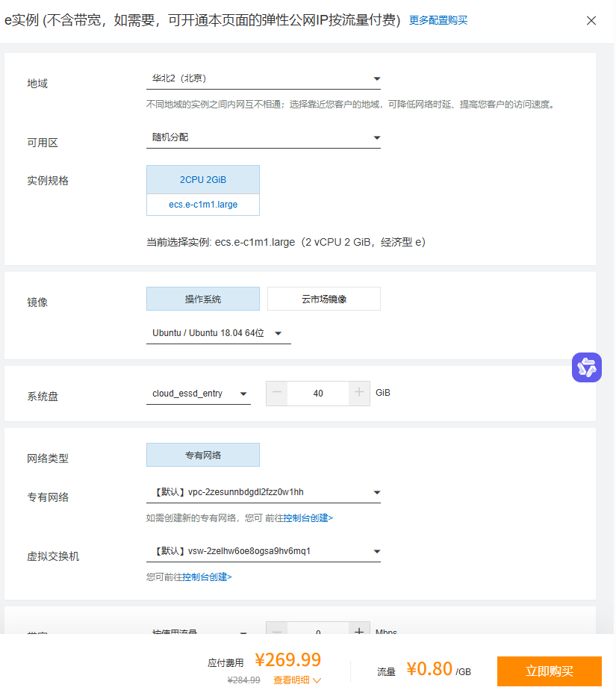Expand the 可用区 dropdown 随机分配
616x699 pixels.
click(264, 137)
